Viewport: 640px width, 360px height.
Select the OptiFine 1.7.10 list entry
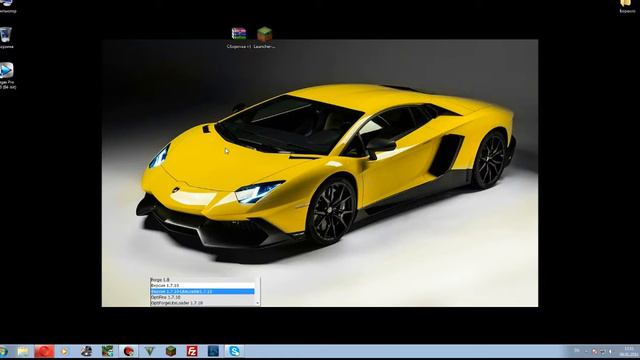tap(202, 298)
